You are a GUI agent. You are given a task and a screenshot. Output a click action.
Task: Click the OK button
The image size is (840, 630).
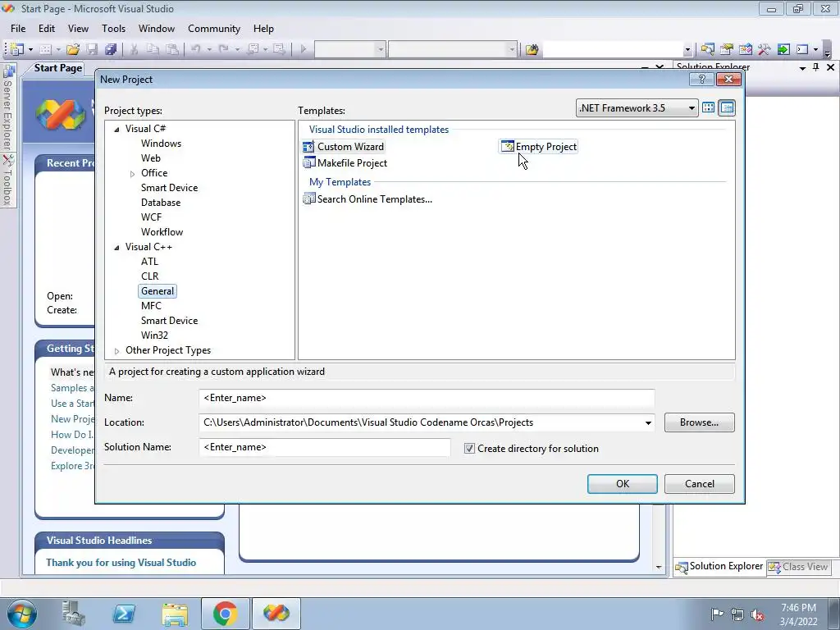623,484
